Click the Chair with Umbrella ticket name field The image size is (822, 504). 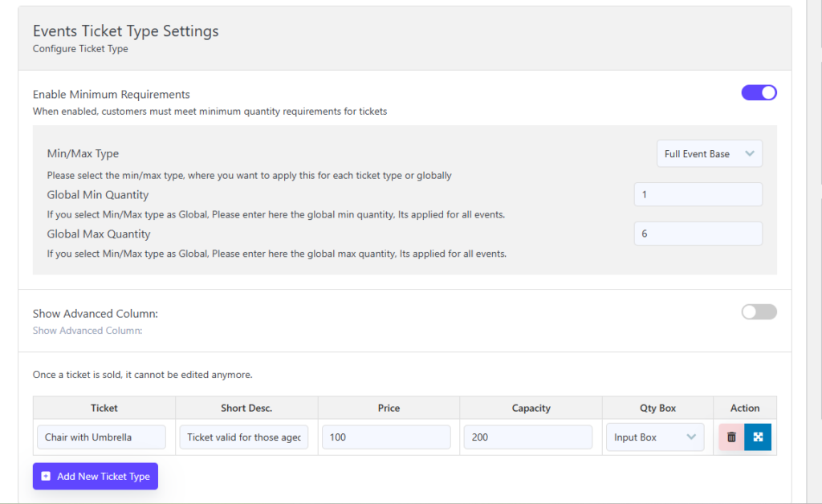pos(101,437)
